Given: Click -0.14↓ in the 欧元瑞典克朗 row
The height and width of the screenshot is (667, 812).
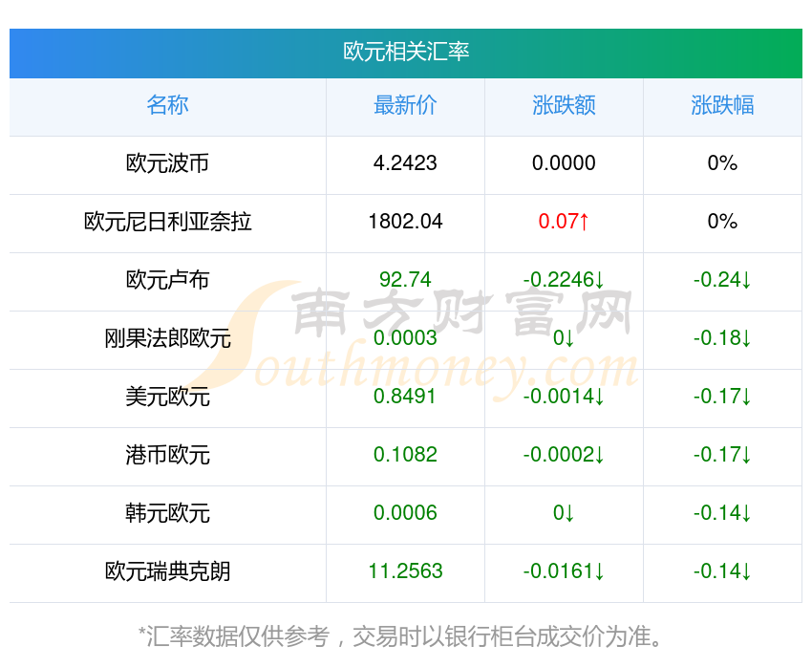Looking at the screenshot, I should tap(722, 571).
